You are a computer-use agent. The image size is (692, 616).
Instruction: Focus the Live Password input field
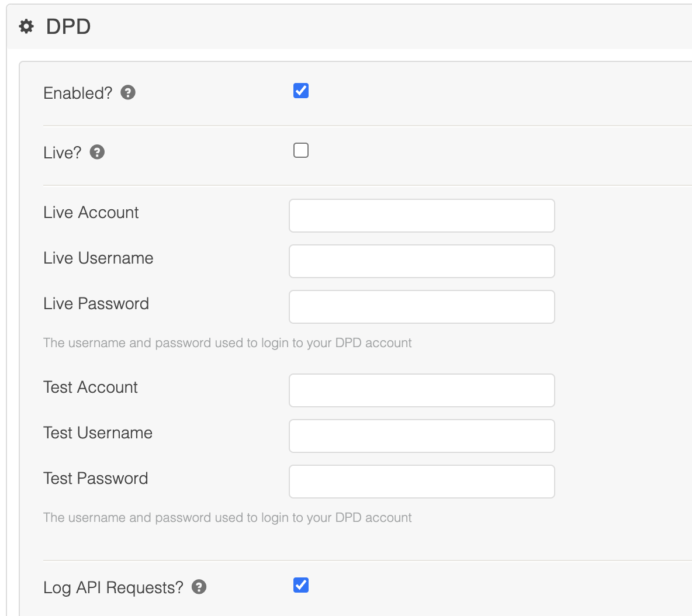pos(422,307)
